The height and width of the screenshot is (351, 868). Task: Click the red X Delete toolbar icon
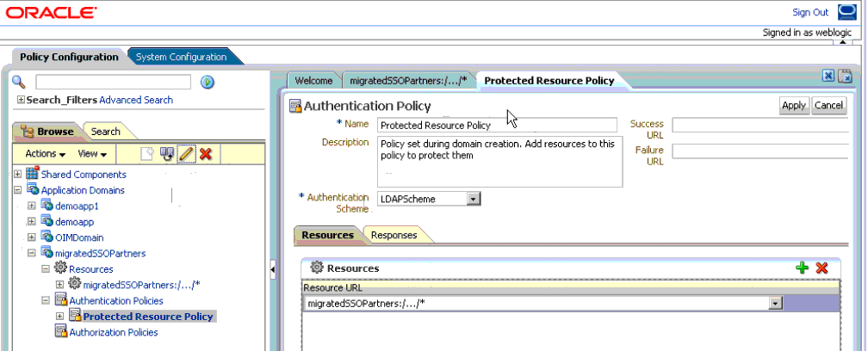click(x=205, y=154)
